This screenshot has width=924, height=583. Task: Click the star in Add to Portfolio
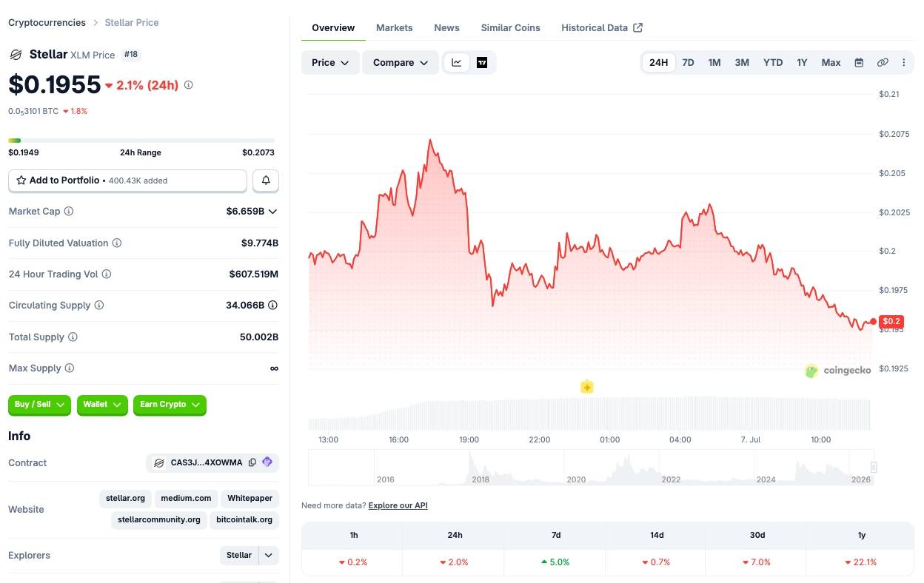(21, 181)
